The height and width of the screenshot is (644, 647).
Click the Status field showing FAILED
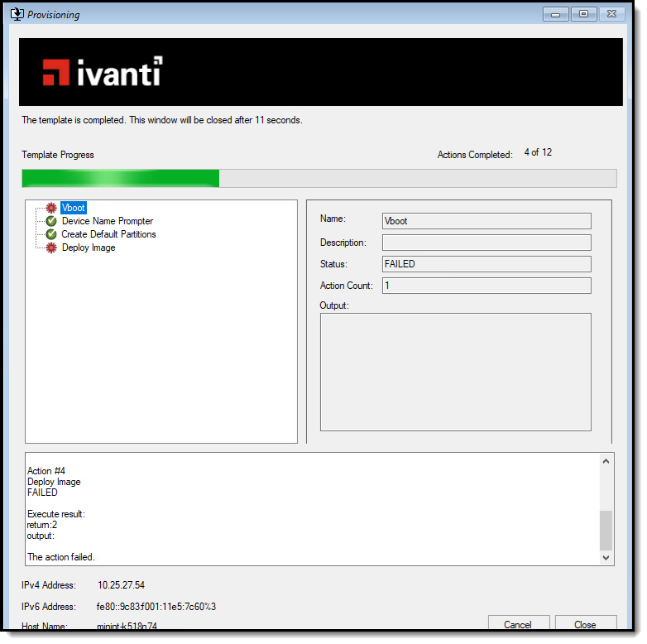pyautogui.click(x=486, y=264)
